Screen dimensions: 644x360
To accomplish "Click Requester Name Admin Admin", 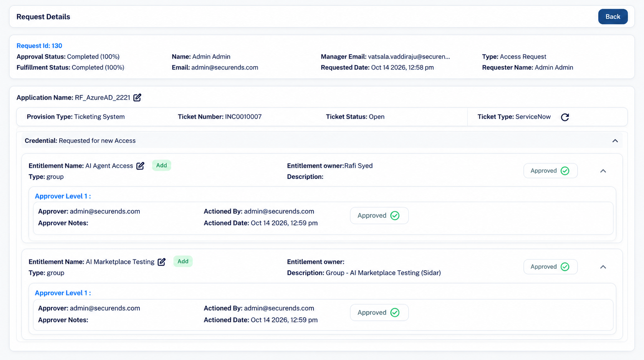I will pyautogui.click(x=528, y=68).
